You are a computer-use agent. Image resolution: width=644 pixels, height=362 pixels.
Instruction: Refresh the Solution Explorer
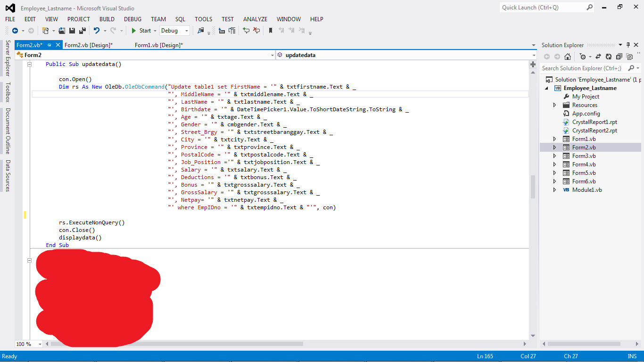tap(608, 57)
